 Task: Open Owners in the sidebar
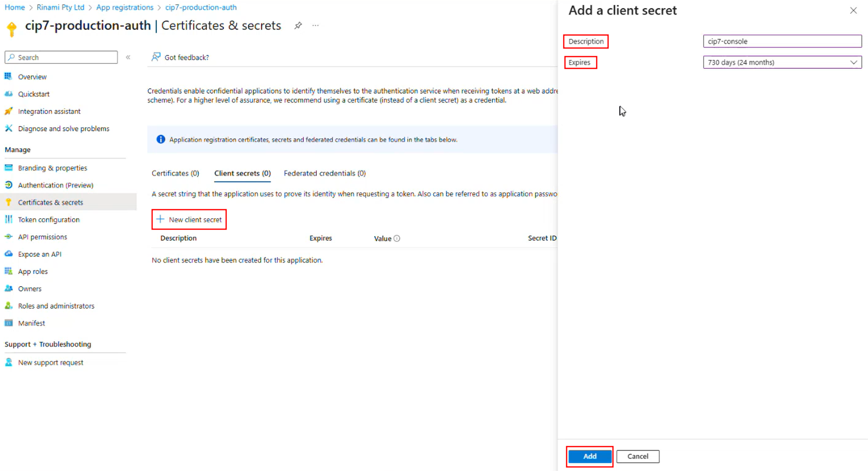click(30, 289)
